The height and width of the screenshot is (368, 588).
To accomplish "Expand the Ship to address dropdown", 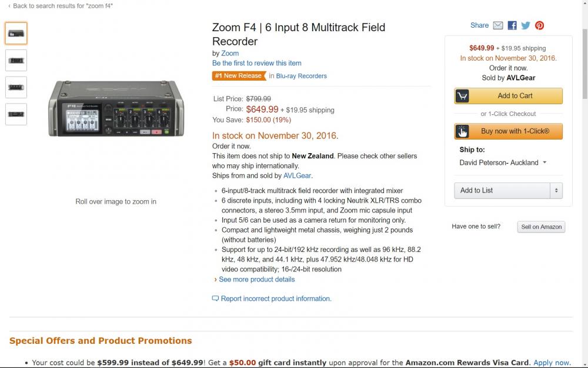I will (544, 163).
